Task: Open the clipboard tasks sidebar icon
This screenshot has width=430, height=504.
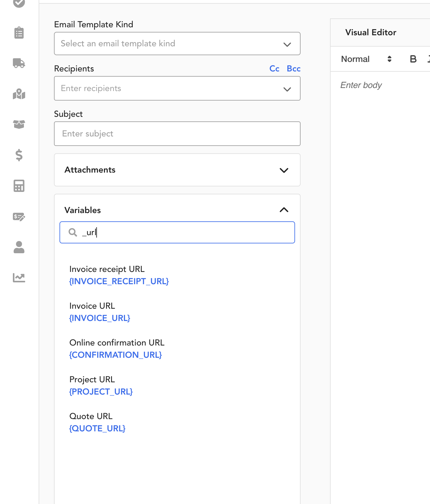Action: pyautogui.click(x=19, y=32)
